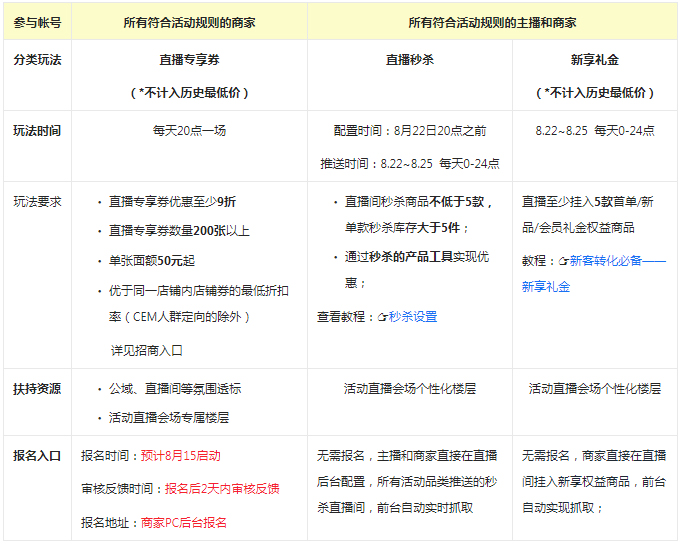Click the 新享礼金 column heading
This screenshot has height=548, width=683.
point(595,60)
